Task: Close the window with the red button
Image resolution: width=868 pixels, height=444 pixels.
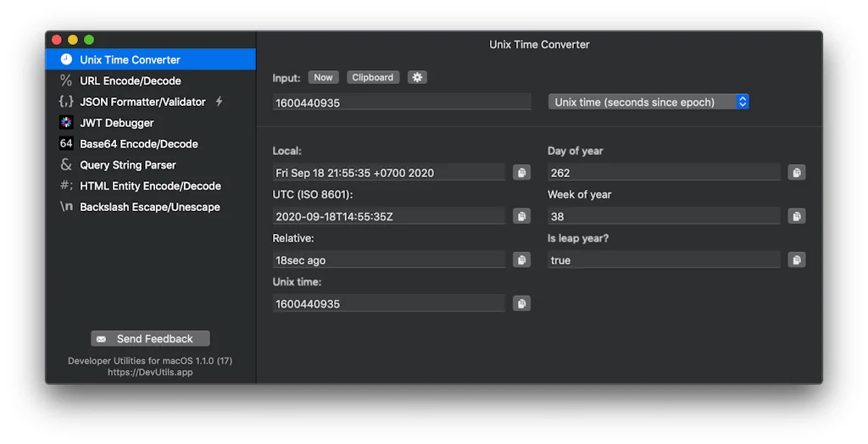Action: [57, 39]
